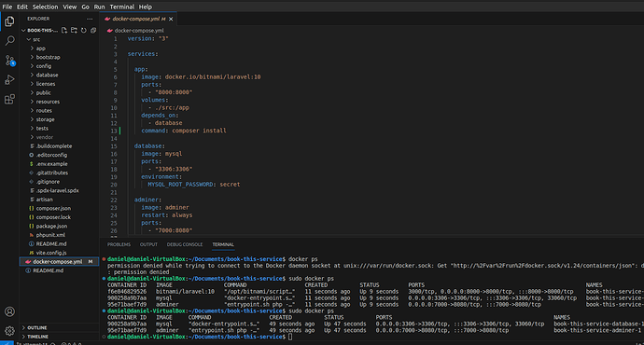This screenshot has height=345, width=644.
Task: Switch to the Debug Console tab
Action: point(185,244)
